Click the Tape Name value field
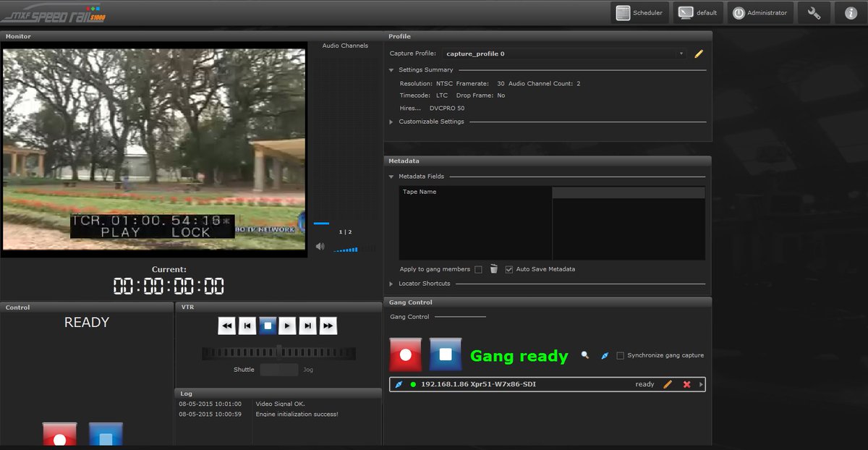This screenshot has width=868, height=450. (629, 192)
